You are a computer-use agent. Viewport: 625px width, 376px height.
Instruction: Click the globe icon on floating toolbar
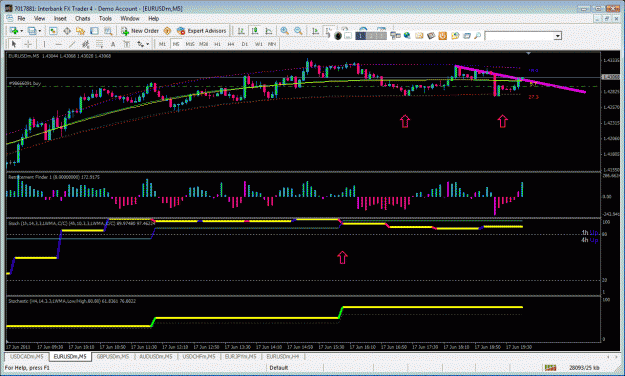pyautogui.click(x=407, y=36)
